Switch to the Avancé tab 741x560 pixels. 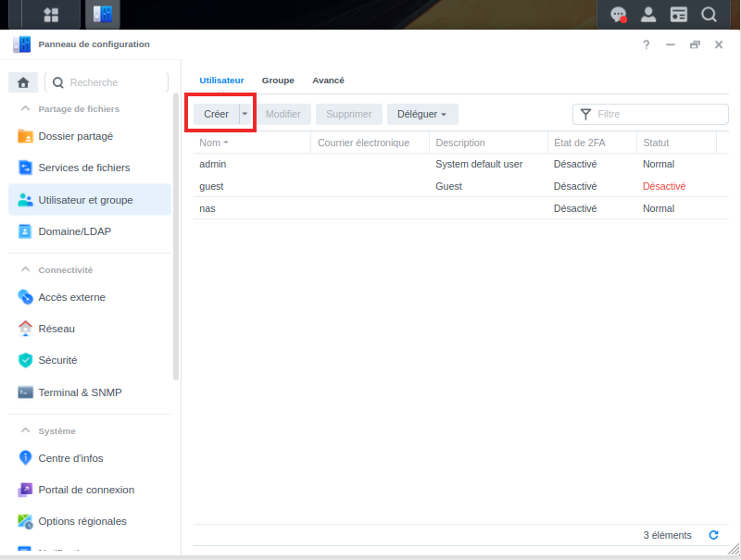coord(328,81)
